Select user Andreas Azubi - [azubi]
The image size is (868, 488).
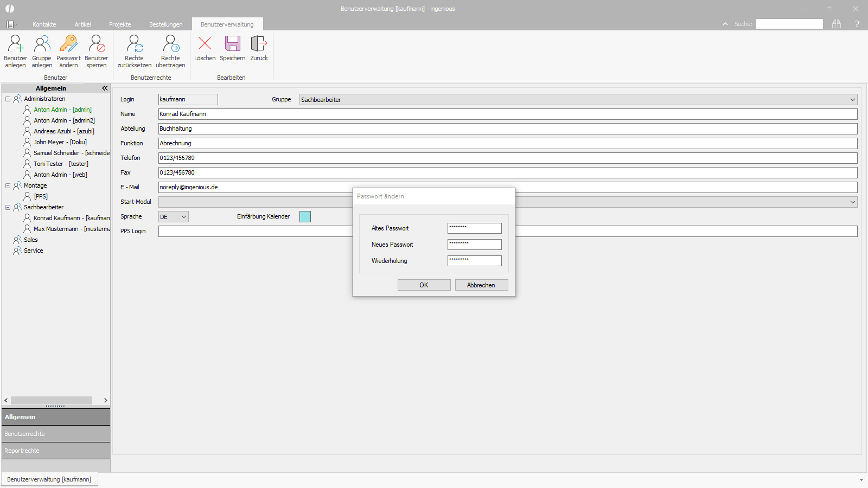pos(64,131)
